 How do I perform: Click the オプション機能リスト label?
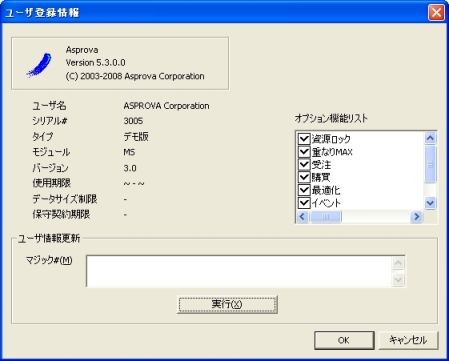point(331,118)
